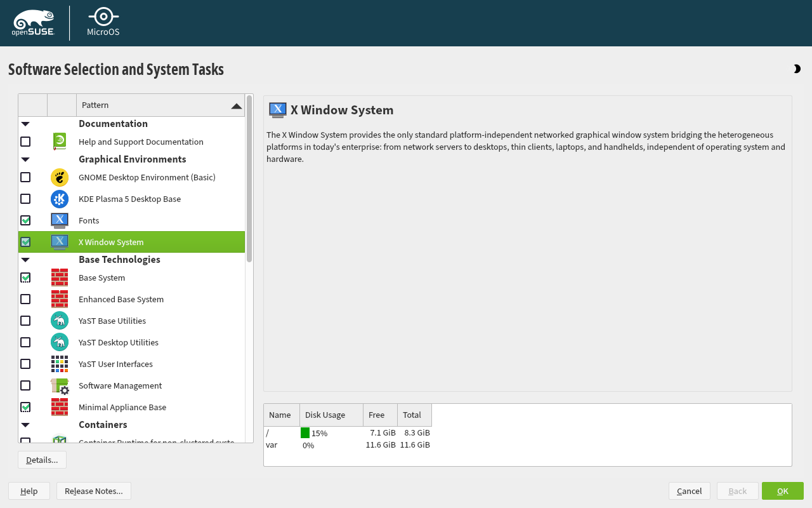
Task: Collapse the Base Technologies group
Action: pyautogui.click(x=25, y=260)
